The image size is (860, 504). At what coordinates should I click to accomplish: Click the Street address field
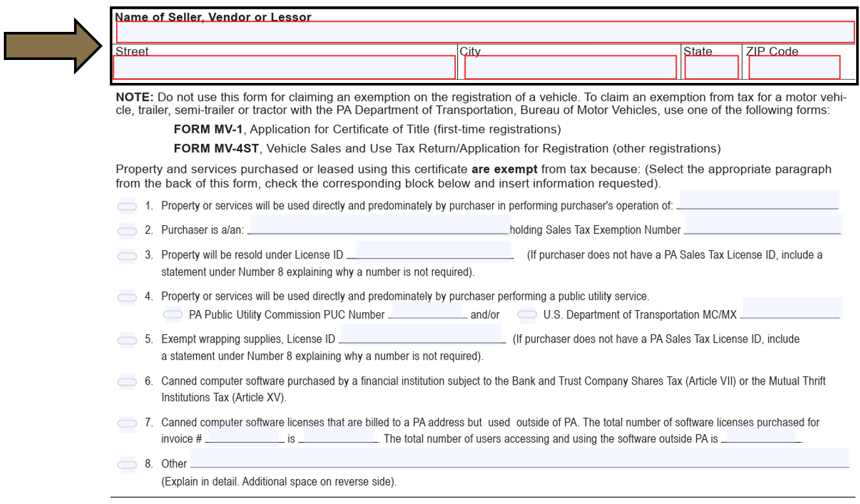tap(283, 68)
